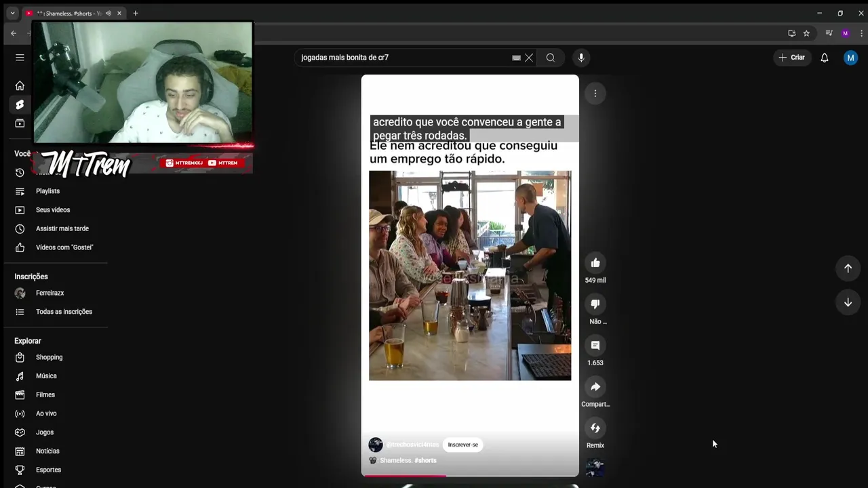Screen dimensions: 868x488
Task: Open the Short's comments panel
Action: click(x=595, y=346)
